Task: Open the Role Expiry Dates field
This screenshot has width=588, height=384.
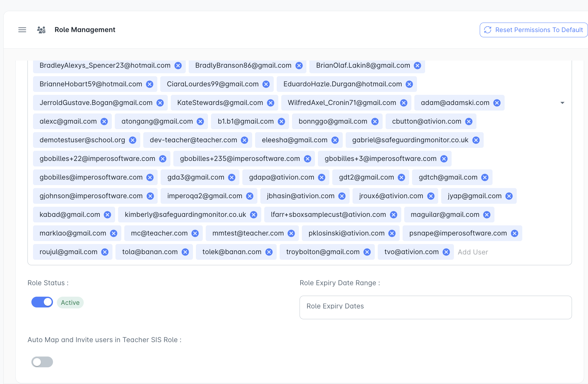Action: 436,307
